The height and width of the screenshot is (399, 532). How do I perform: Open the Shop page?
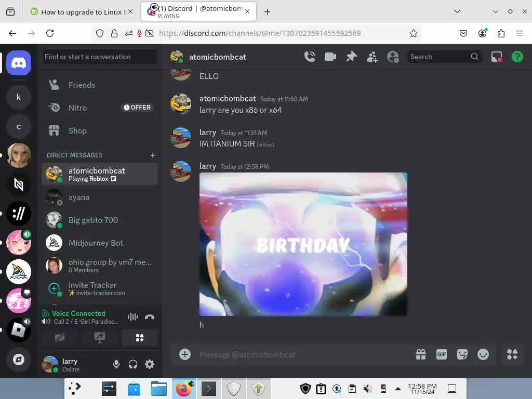click(100, 130)
